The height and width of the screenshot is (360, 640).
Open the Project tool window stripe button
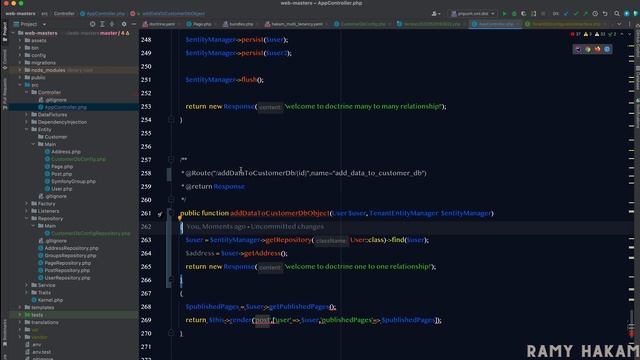(4, 32)
